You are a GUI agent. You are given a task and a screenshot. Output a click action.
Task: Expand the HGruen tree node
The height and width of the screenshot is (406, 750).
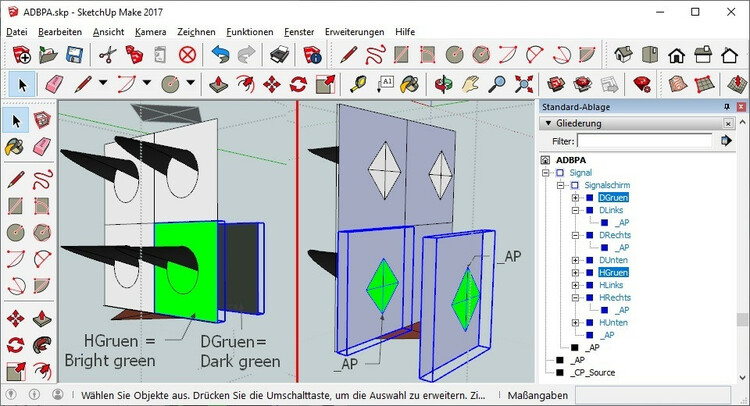click(575, 273)
